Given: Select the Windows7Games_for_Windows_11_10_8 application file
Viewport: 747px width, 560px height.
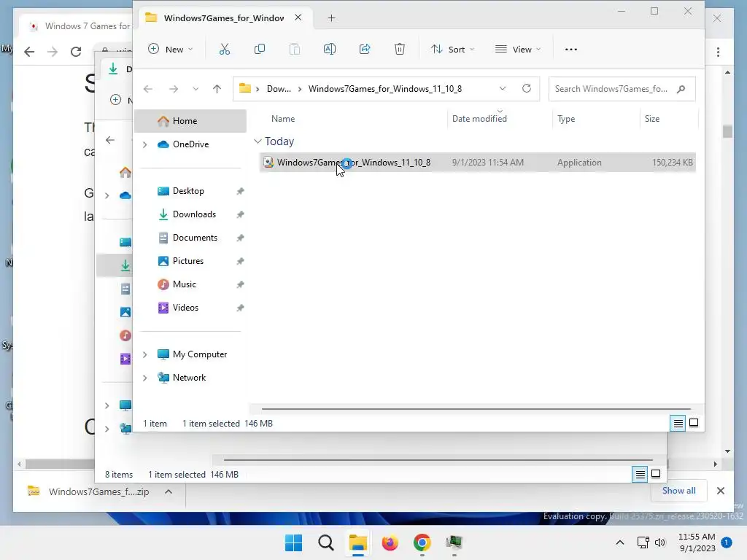Looking at the screenshot, I should pos(477,163).
